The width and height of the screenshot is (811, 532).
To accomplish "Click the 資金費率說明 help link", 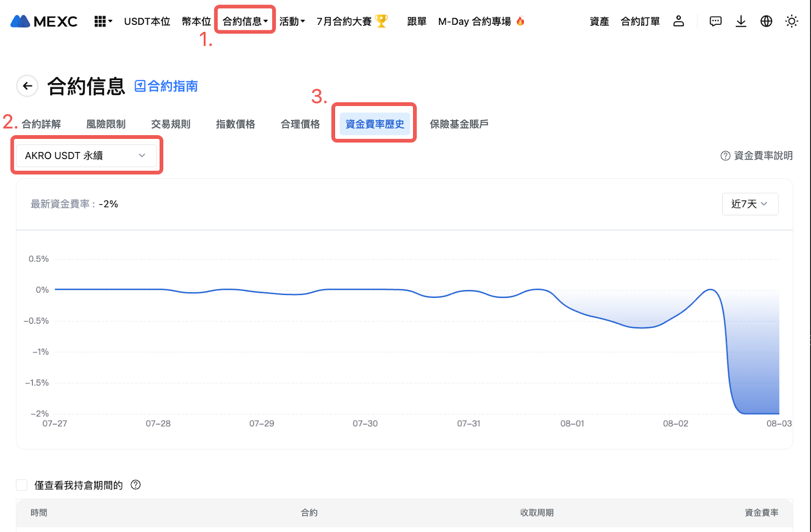I will [x=757, y=156].
